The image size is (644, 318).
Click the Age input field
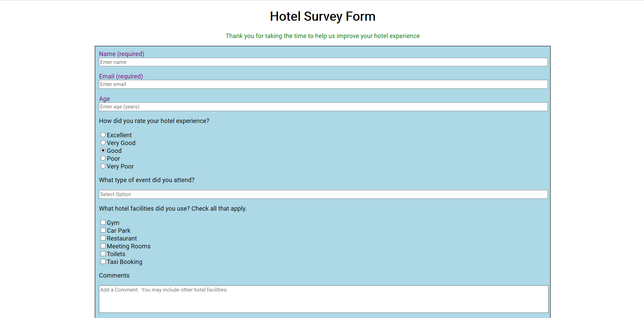(x=323, y=107)
